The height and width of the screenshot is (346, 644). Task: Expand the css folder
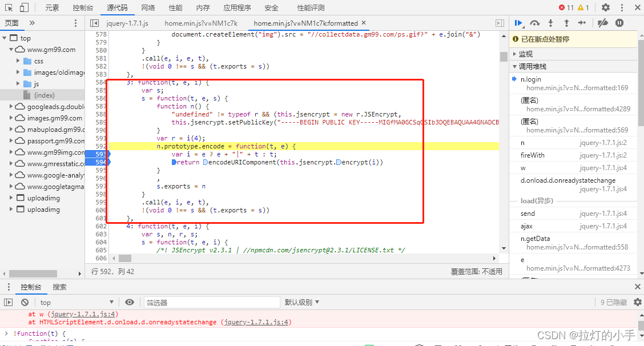[x=18, y=61]
